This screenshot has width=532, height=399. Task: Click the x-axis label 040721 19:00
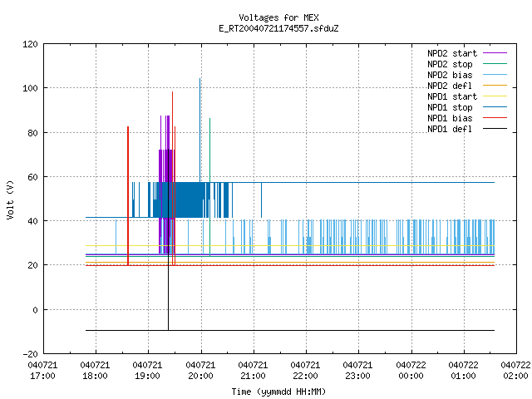[147, 371]
